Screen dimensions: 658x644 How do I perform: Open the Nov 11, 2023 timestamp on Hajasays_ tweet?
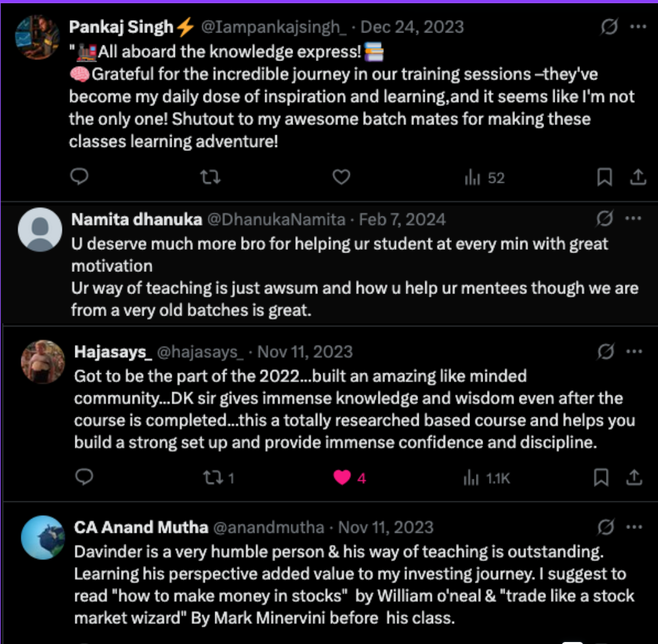[x=305, y=352]
